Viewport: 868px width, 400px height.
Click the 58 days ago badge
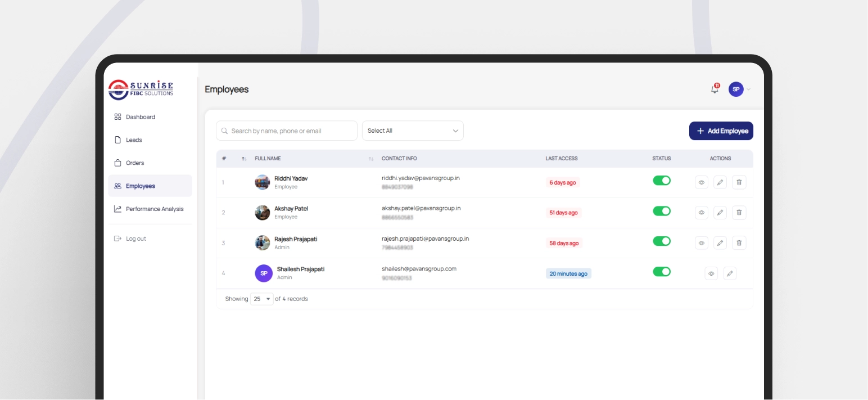[564, 243]
